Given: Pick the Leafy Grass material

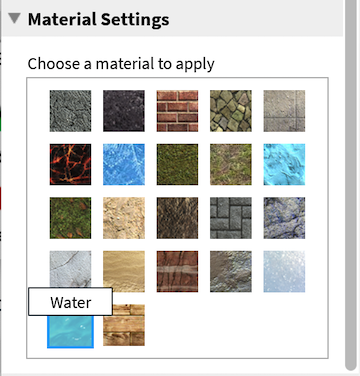Looking at the screenshot, I should [x=70, y=218].
